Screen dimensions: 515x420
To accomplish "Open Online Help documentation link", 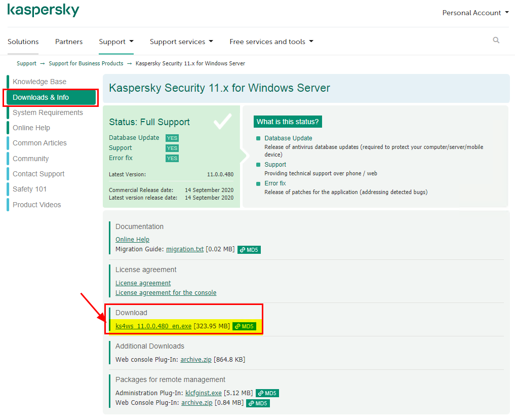I will coord(132,240).
